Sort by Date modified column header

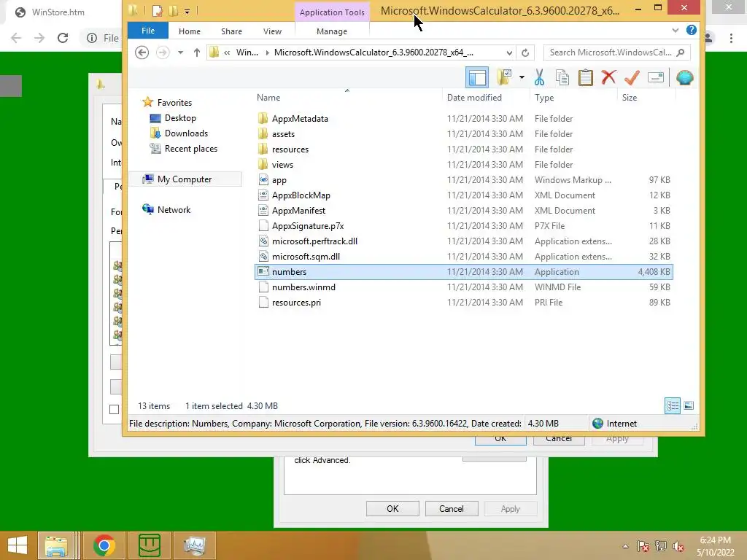pyautogui.click(x=486, y=97)
